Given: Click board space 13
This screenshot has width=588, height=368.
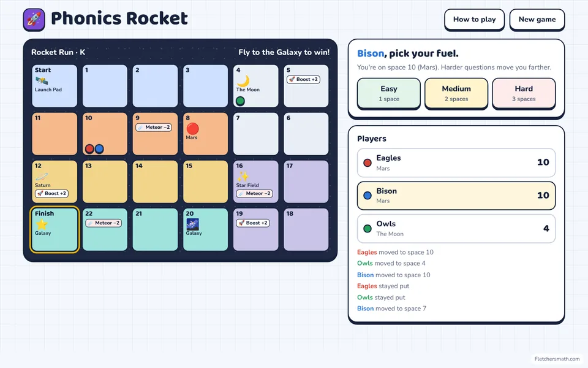Looking at the screenshot, I should (105, 182).
